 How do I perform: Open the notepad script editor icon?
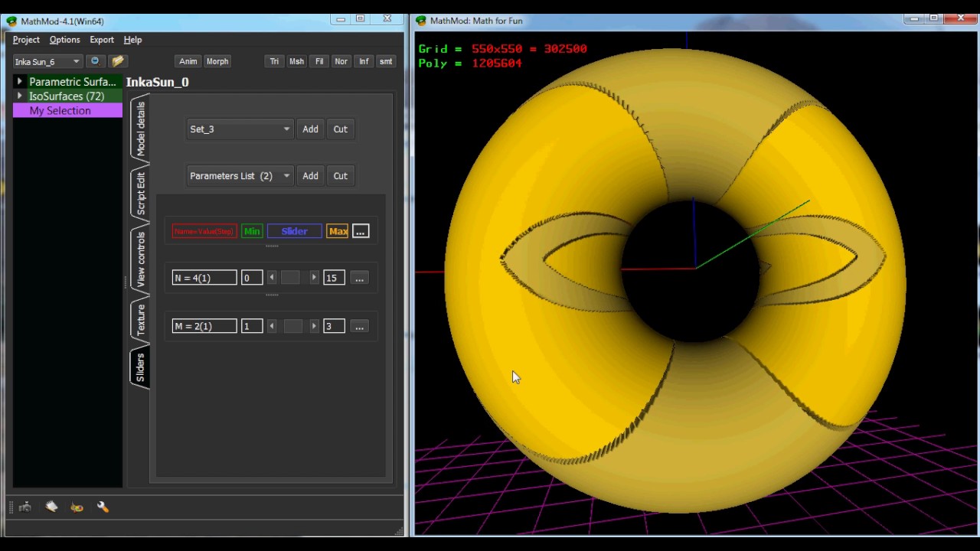(51, 507)
